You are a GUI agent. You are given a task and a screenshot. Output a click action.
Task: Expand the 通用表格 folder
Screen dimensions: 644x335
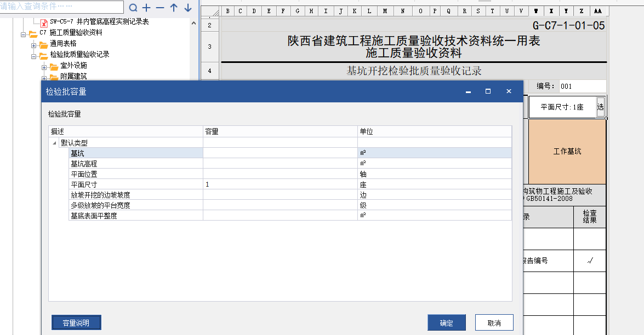[x=33, y=45]
